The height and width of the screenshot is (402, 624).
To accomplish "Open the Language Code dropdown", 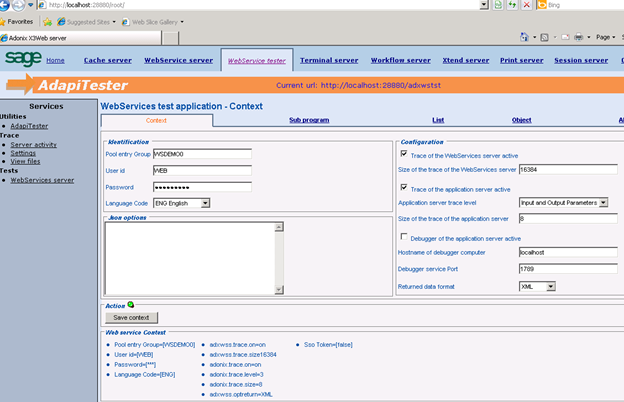I will pyautogui.click(x=205, y=203).
